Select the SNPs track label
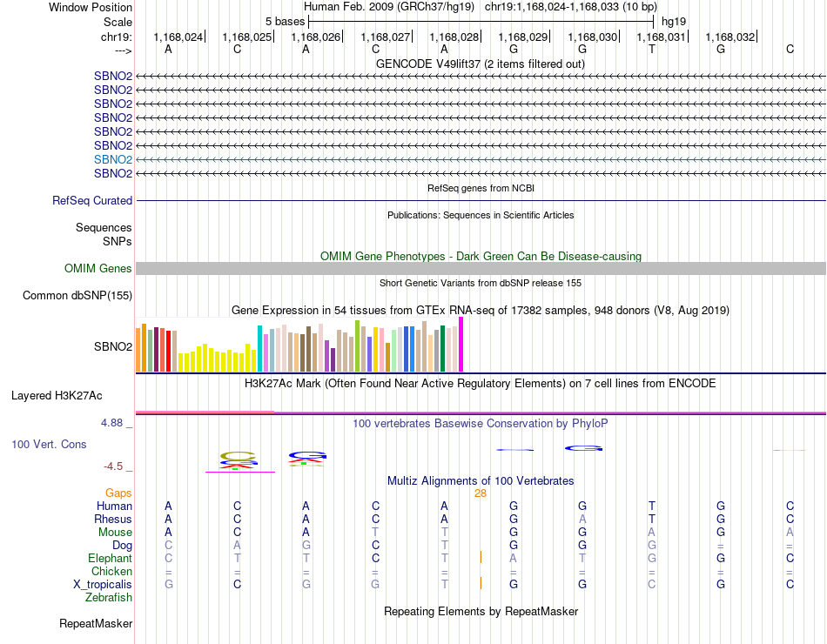Screen dimensions: 827x644 coord(118,241)
